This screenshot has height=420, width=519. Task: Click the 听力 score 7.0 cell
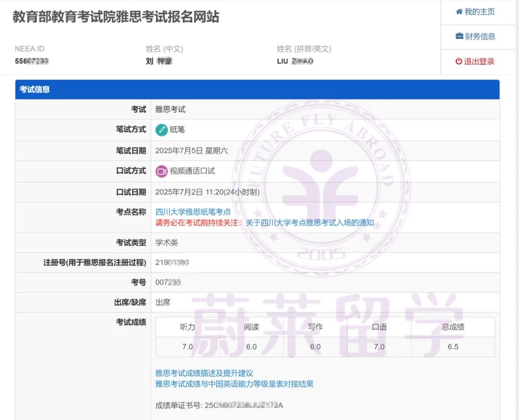tap(187, 347)
